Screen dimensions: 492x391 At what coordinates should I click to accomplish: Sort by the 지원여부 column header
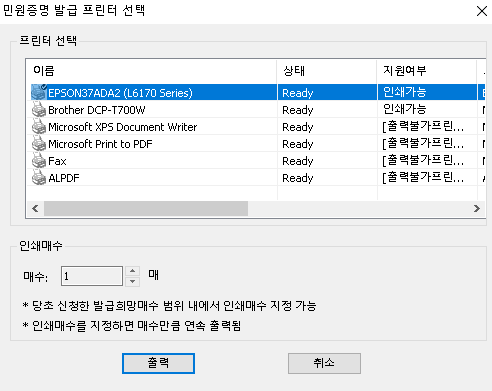point(427,71)
